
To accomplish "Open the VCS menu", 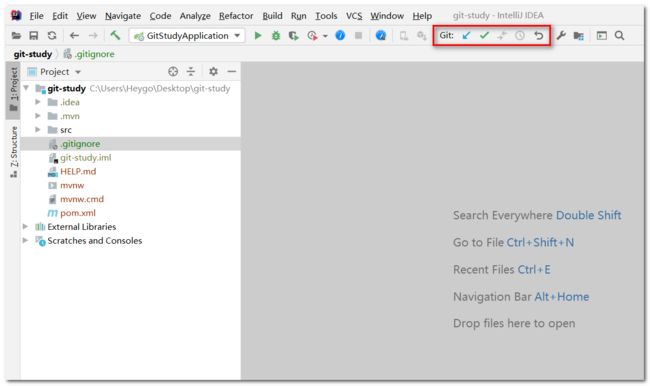I will point(354,16).
